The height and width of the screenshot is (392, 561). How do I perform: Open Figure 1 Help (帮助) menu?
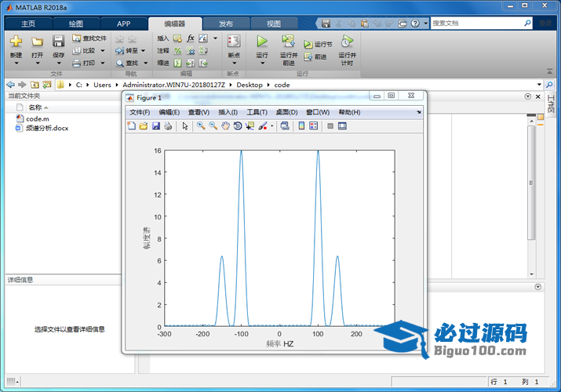[349, 112]
